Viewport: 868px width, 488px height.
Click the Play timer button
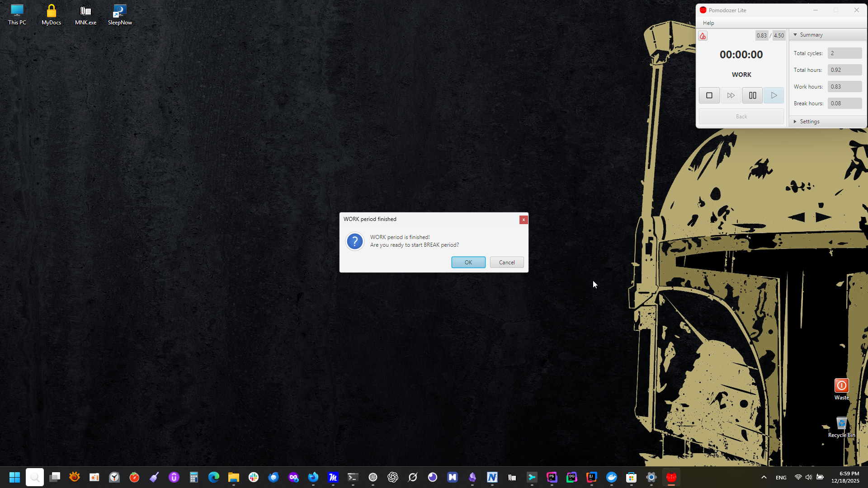tap(774, 95)
